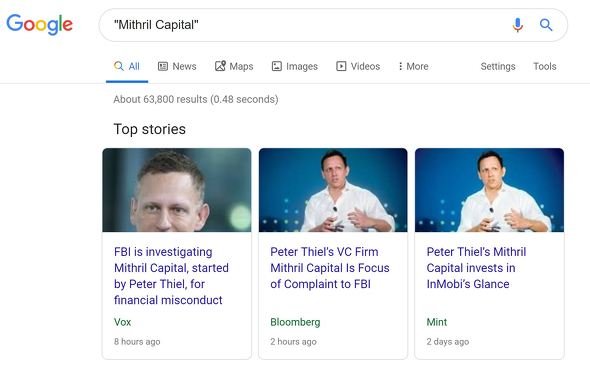590x366 pixels.
Task: Click the Videos tab icon
Action: [x=341, y=67]
